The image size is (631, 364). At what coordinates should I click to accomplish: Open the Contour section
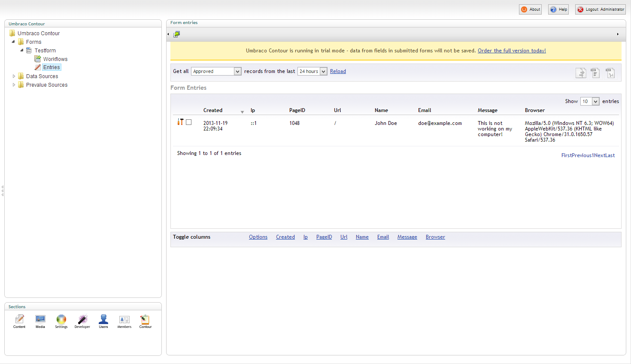(146, 322)
